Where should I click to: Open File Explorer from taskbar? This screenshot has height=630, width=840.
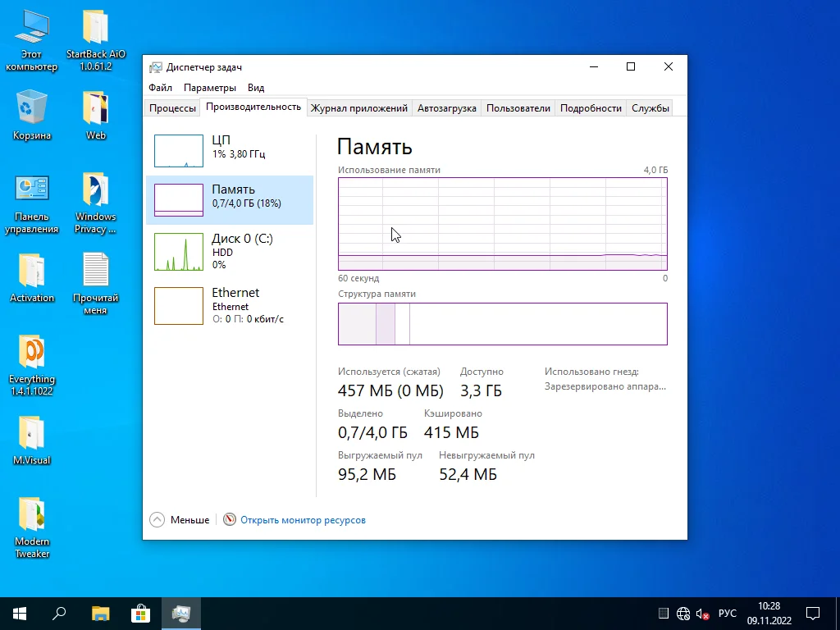click(100, 614)
